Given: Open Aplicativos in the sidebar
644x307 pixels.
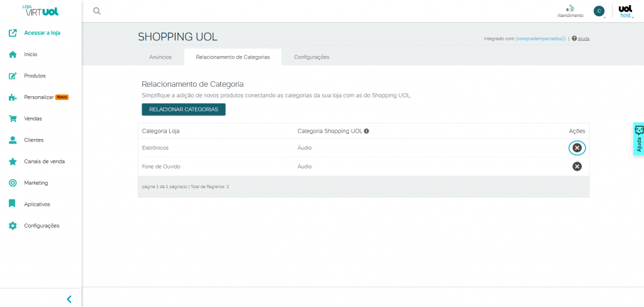Looking at the screenshot, I should (x=37, y=204).
